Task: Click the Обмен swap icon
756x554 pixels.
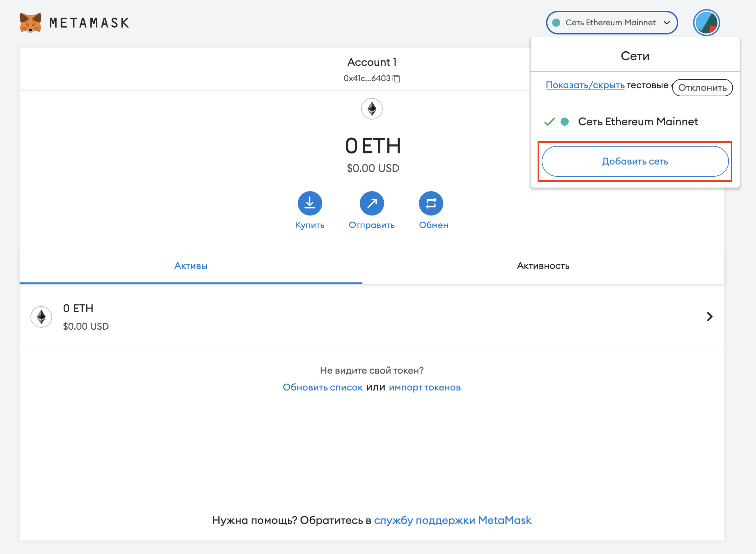Action: [431, 203]
